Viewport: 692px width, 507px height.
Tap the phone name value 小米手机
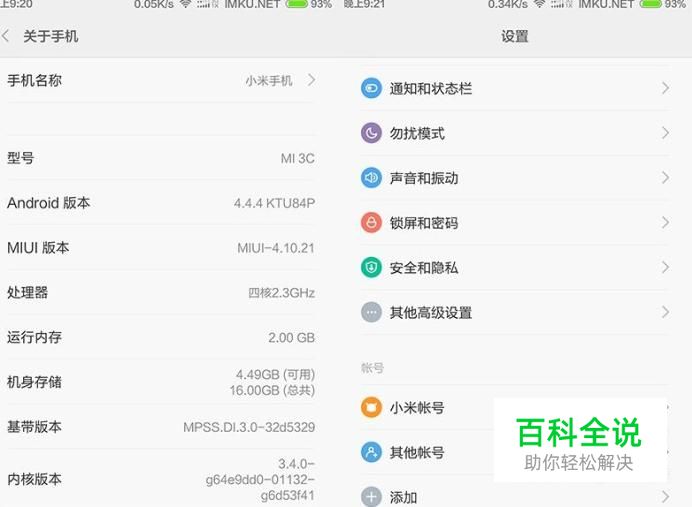[269, 81]
